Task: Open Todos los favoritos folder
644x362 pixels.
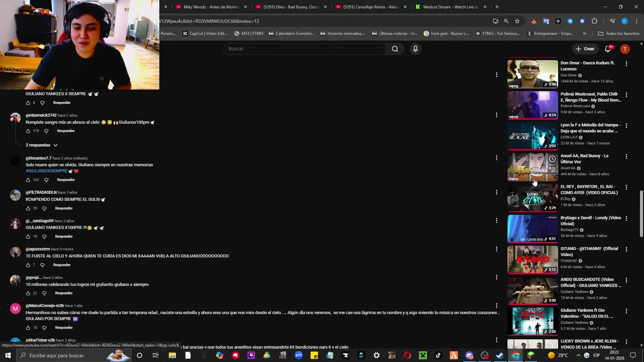Action: click(x=618, y=34)
